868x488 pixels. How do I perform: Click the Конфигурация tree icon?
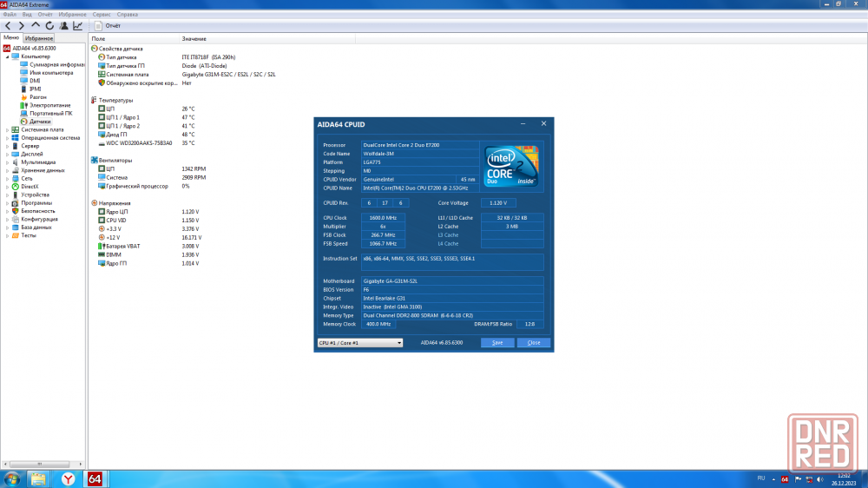tap(16, 220)
